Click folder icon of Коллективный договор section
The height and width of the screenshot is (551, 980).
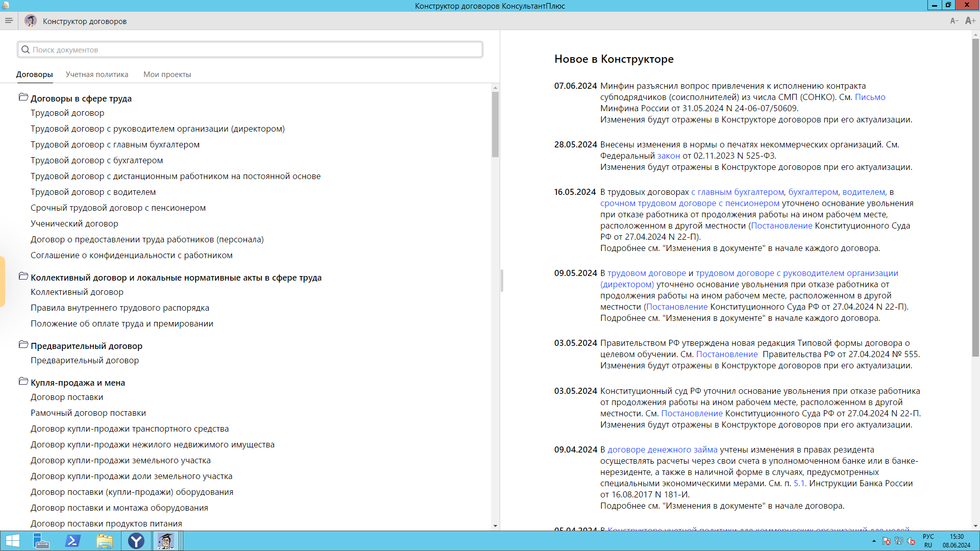tap(23, 276)
